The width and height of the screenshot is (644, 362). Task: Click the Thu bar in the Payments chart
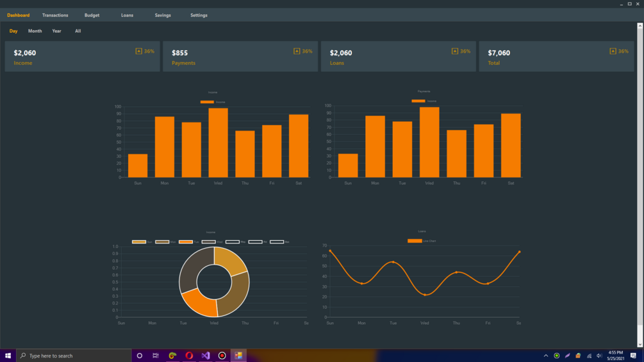(457, 154)
